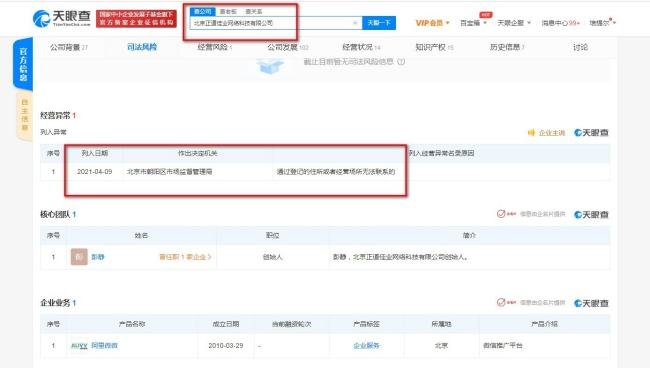The width and height of the screenshot is (650, 368).
Task: Switch to the 讨论 tab
Action: 580,47
